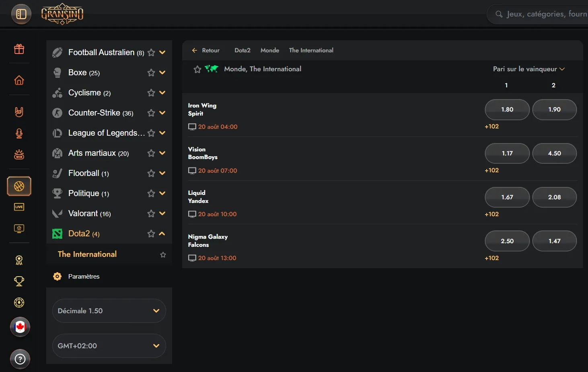Open the Pari sur le vainqueur dropdown

[x=529, y=69]
